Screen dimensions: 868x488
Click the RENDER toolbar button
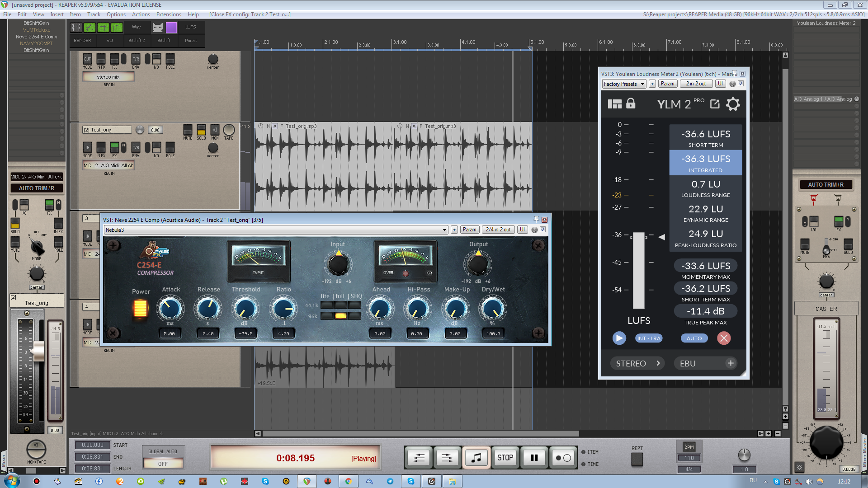[x=82, y=41]
